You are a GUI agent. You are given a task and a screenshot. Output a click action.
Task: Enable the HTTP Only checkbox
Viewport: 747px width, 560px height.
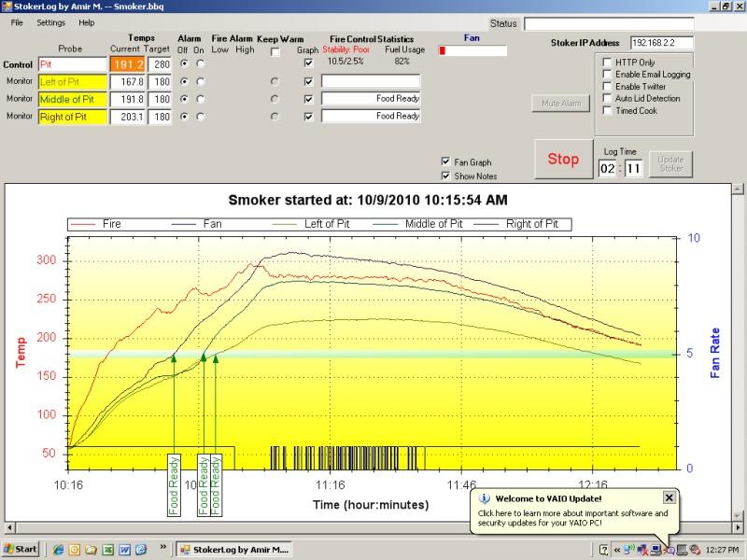pos(607,63)
